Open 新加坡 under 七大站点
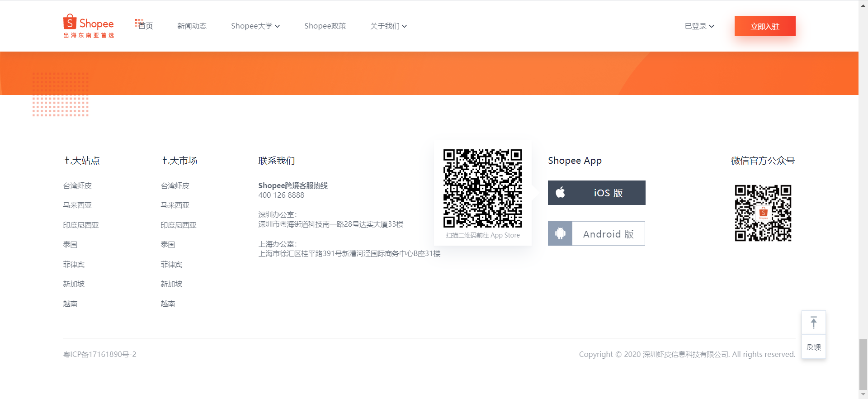 [x=74, y=284]
